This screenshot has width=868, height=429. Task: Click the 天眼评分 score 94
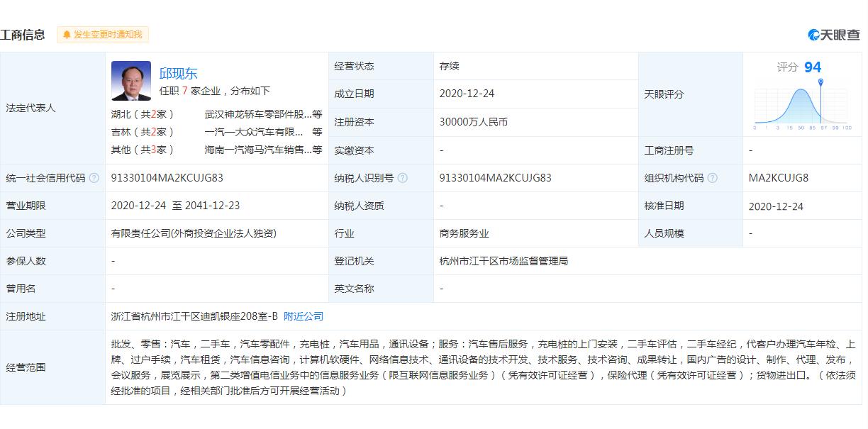point(813,67)
